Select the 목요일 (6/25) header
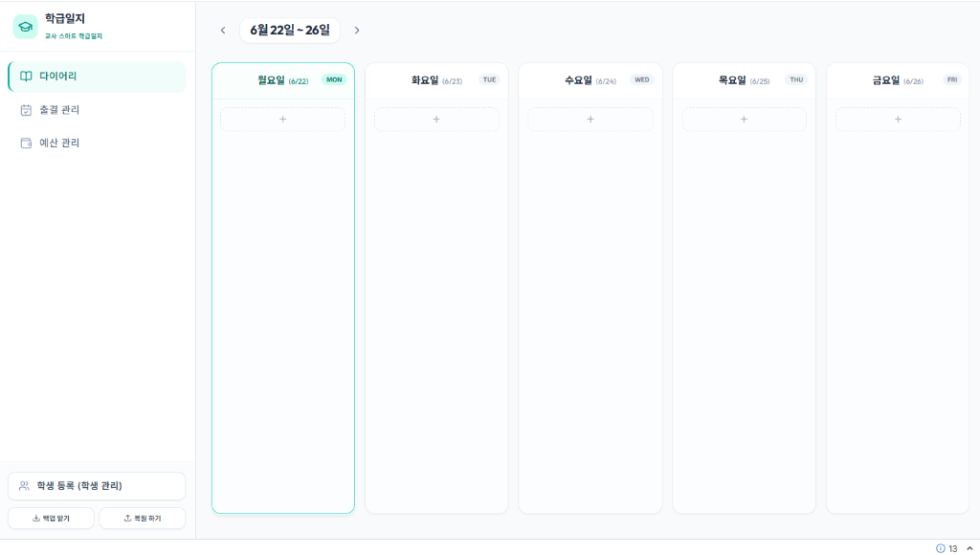The image size is (980, 555). point(744,80)
